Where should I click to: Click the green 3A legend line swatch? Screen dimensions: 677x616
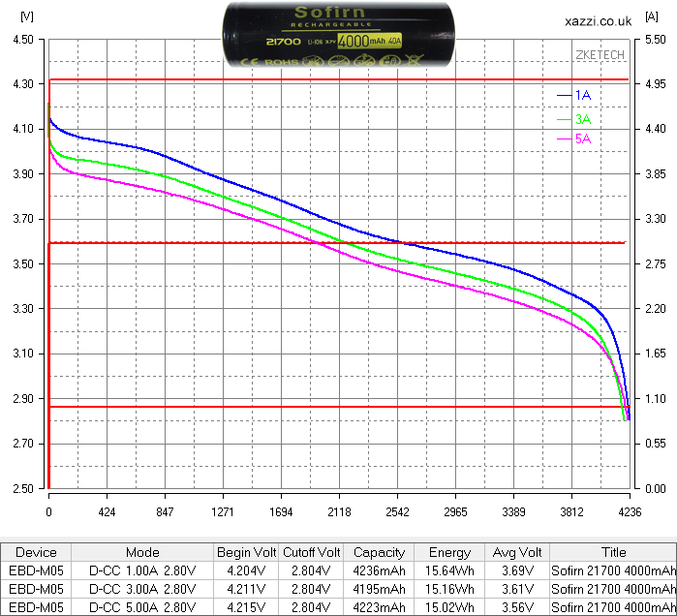click(565, 119)
